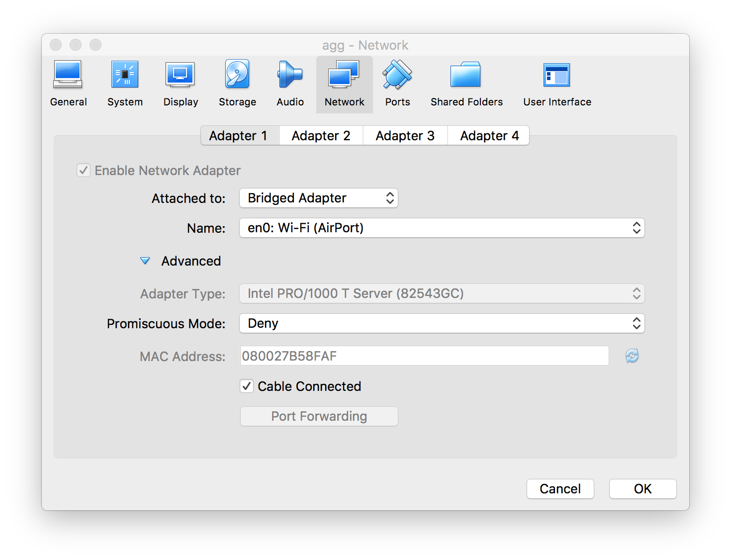This screenshot has width=731, height=560.
Task: Click the Cancel button
Action: pos(560,489)
